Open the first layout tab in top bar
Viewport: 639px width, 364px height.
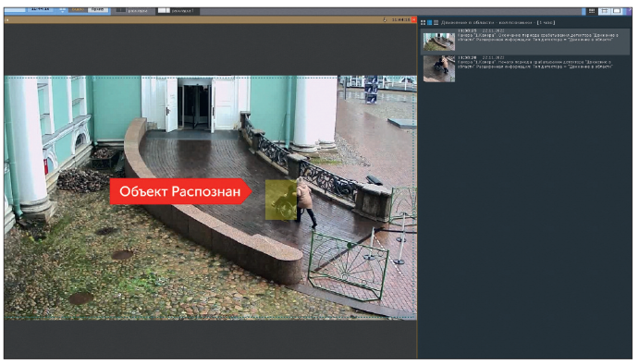click(132, 10)
